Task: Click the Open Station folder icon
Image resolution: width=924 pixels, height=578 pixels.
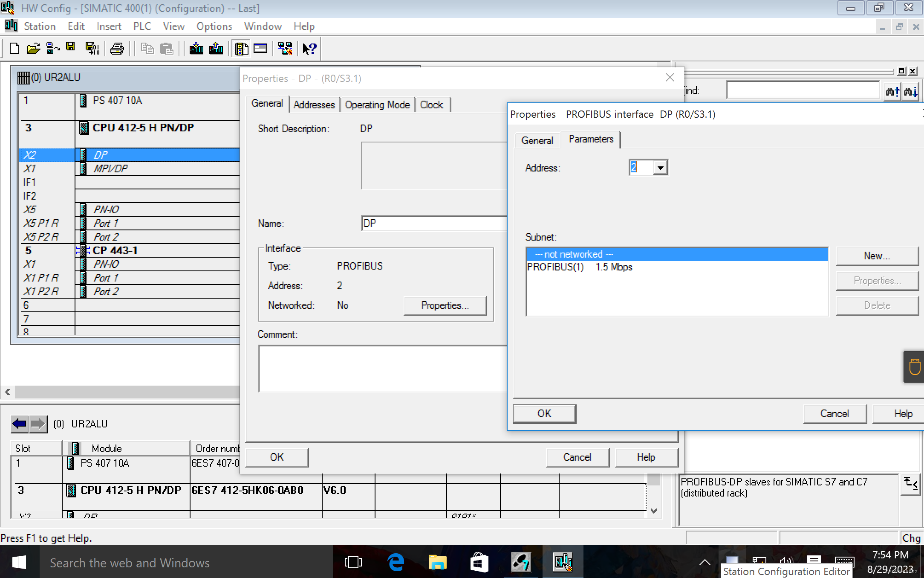Action: (x=33, y=49)
